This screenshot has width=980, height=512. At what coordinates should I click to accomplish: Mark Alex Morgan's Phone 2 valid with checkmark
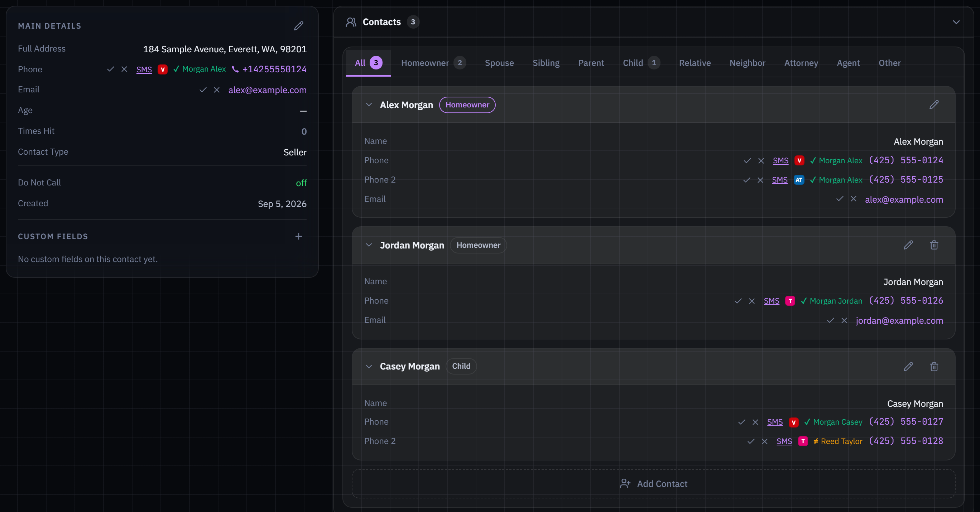[x=747, y=180]
